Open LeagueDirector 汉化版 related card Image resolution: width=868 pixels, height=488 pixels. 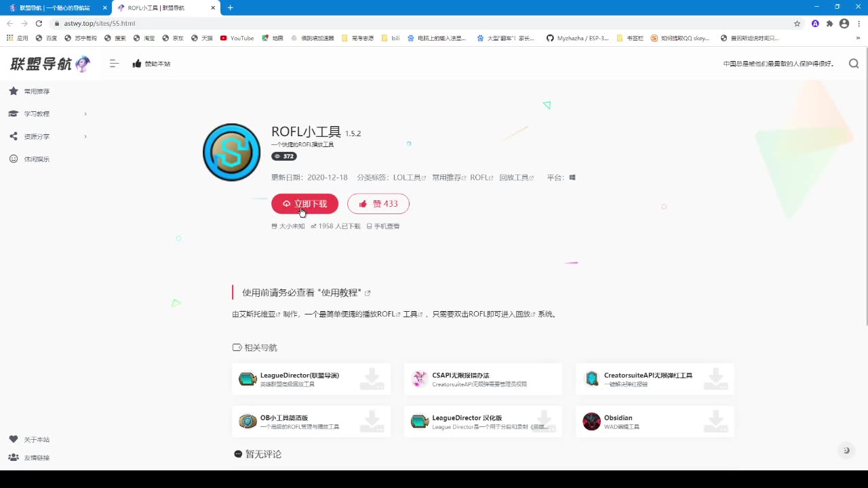point(483,422)
